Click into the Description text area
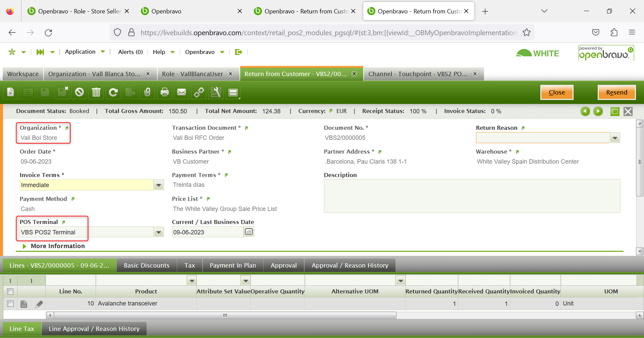The image size is (644, 338). (x=472, y=196)
